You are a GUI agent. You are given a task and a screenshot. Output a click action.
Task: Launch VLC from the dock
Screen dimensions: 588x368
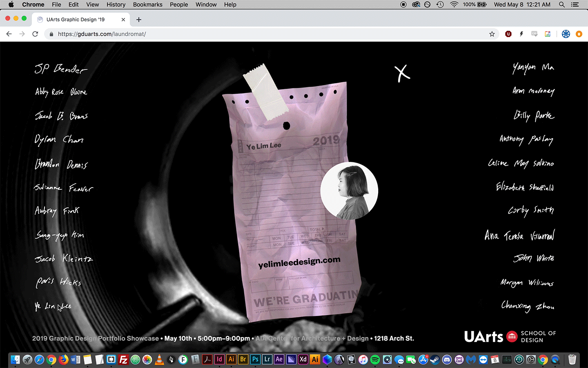coord(159,359)
